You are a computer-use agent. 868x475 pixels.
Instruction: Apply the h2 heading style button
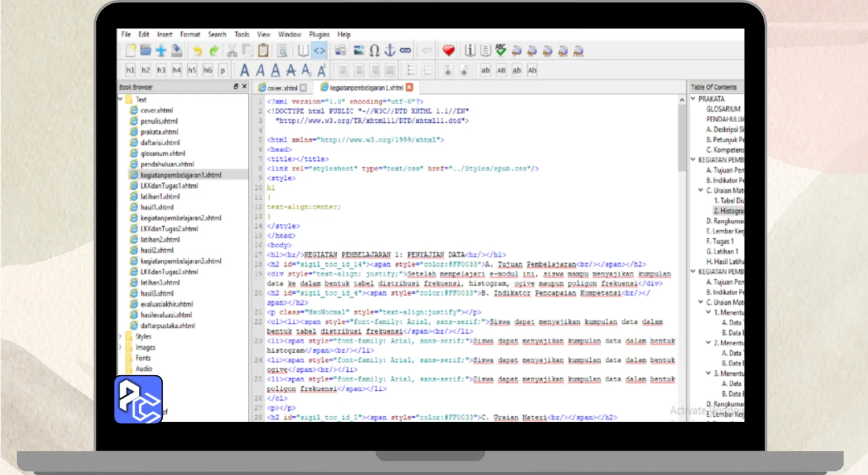(x=146, y=70)
